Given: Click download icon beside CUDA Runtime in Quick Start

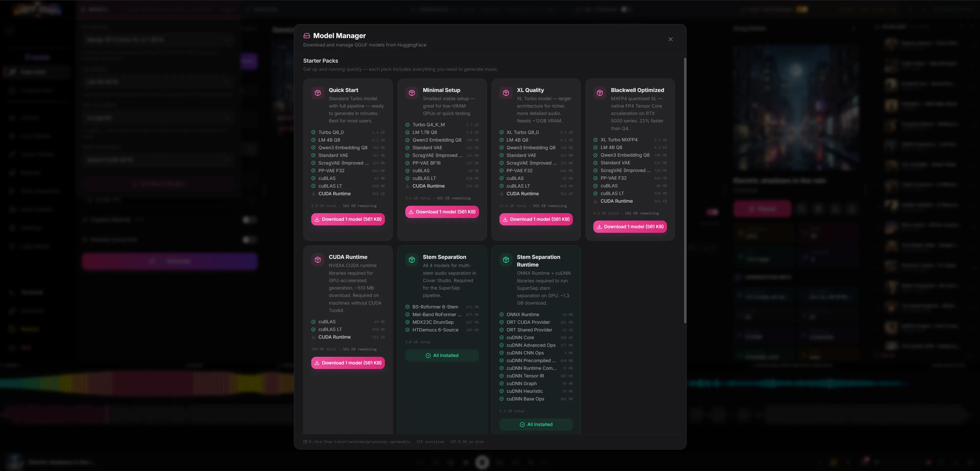Looking at the screenshot, I should (314, 193).
